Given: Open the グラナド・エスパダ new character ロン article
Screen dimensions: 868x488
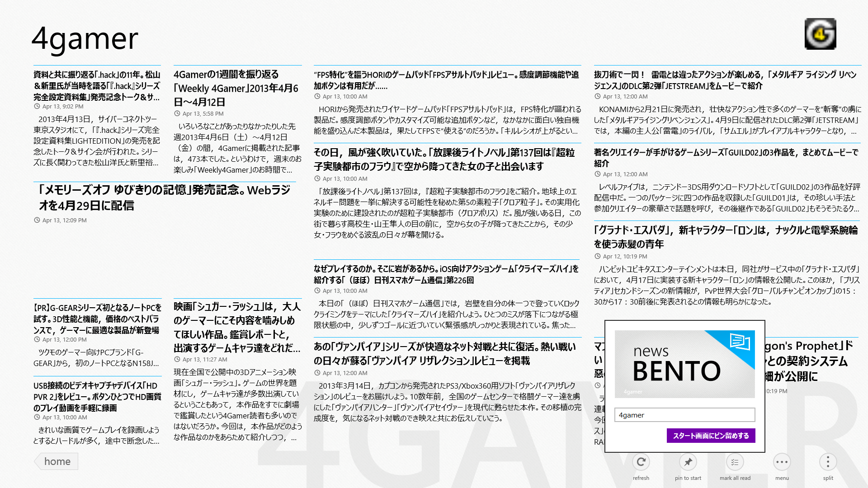Looking at the screenshot, I should (726, 237).
